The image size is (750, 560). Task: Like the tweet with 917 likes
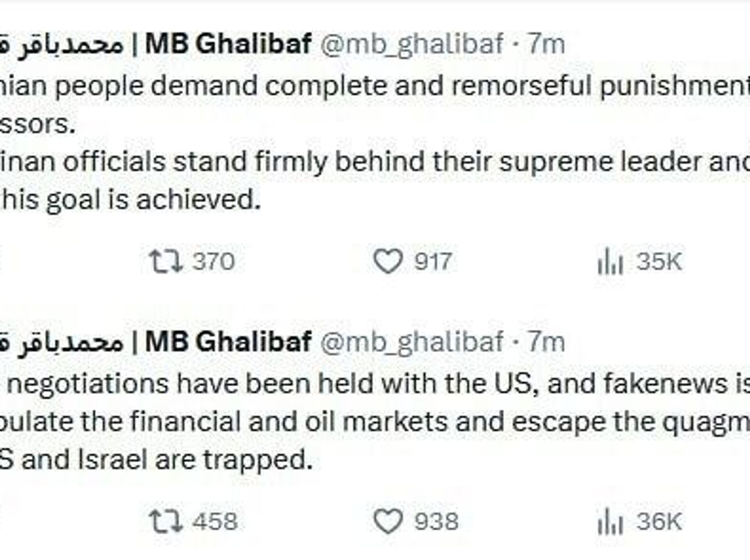388,261
